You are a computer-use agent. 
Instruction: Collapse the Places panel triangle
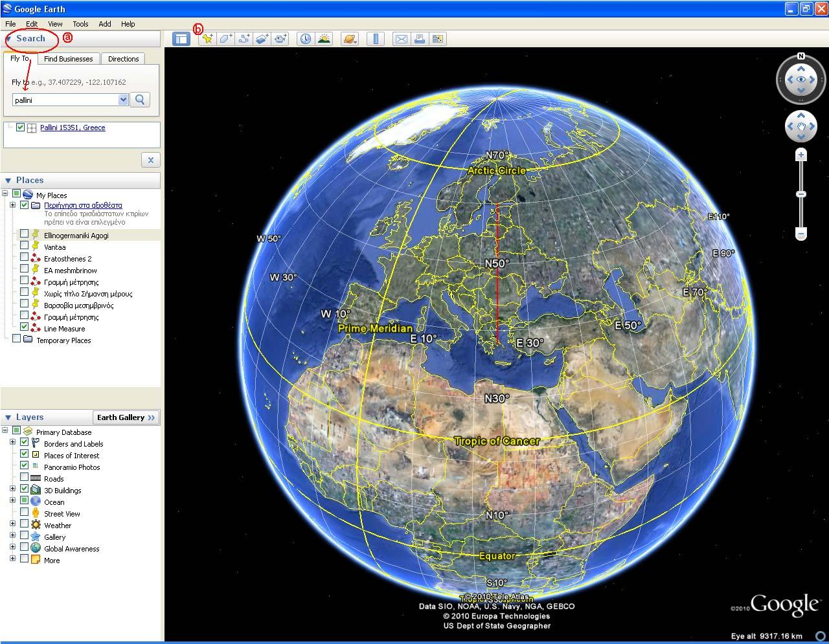8,181
